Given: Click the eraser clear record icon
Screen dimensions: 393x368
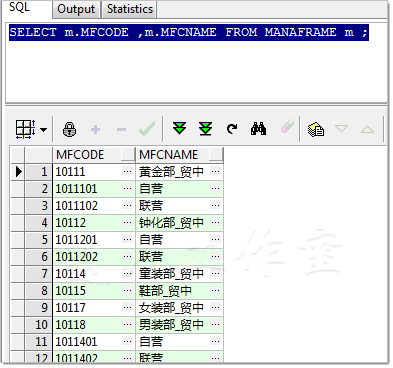Looking at the screenshot, I should point(287,127).
